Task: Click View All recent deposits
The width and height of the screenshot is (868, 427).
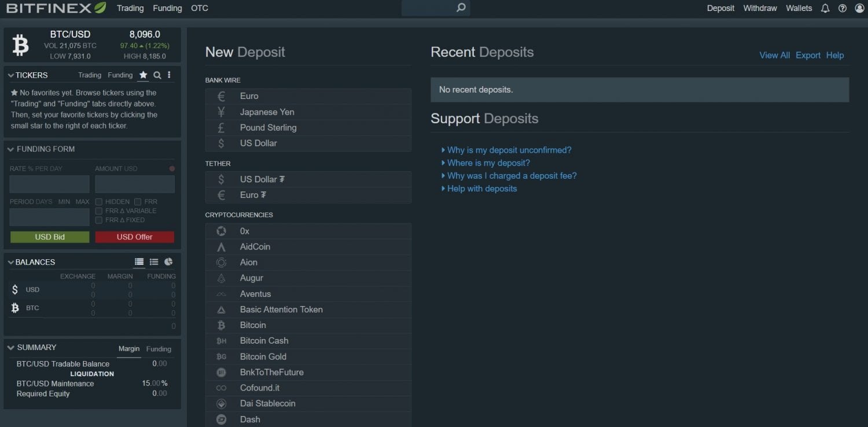Action: [x=774, y=55]
